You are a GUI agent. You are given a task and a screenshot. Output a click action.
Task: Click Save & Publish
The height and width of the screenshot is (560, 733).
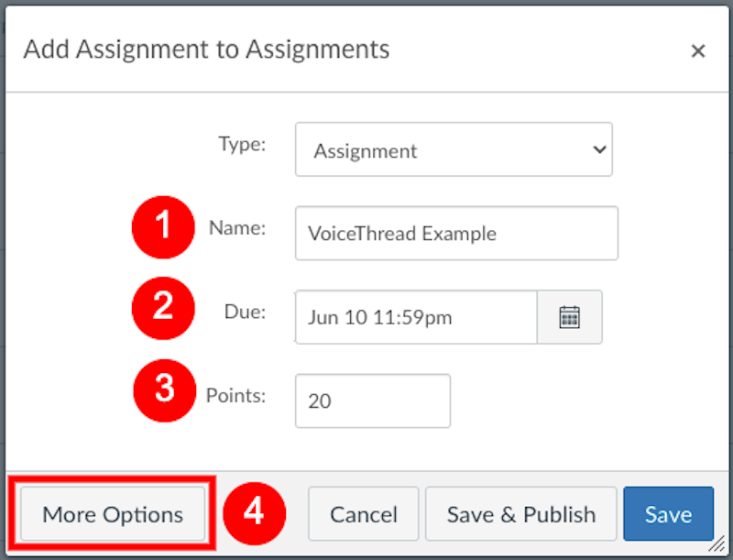520,514
